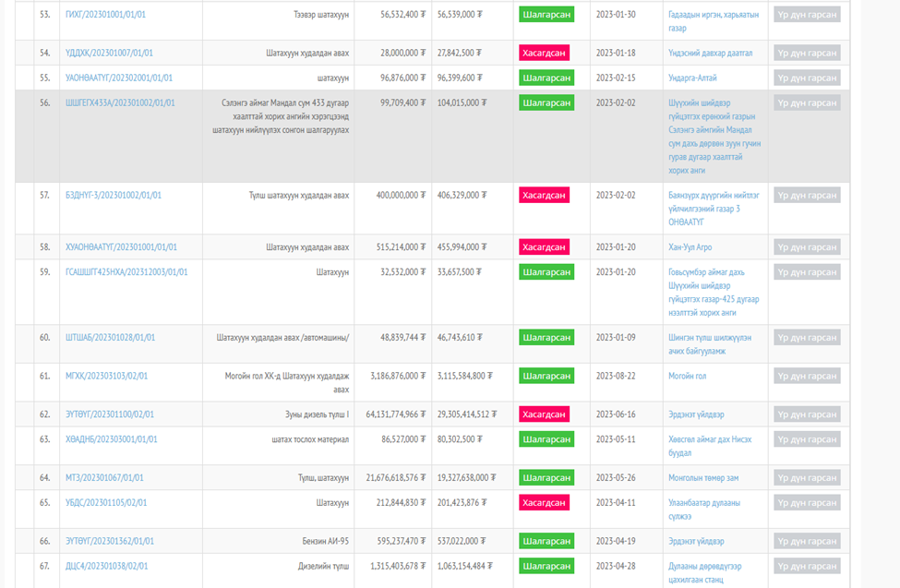Click Үр дүн гарсан button in row 54
The height and width of the screenshot is (588, 900).
click(807, 53)
